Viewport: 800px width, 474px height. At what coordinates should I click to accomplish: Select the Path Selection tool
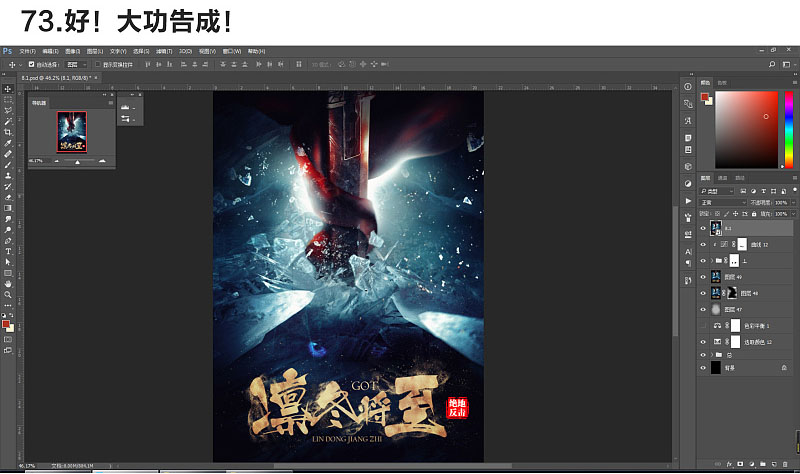point(8,262)
